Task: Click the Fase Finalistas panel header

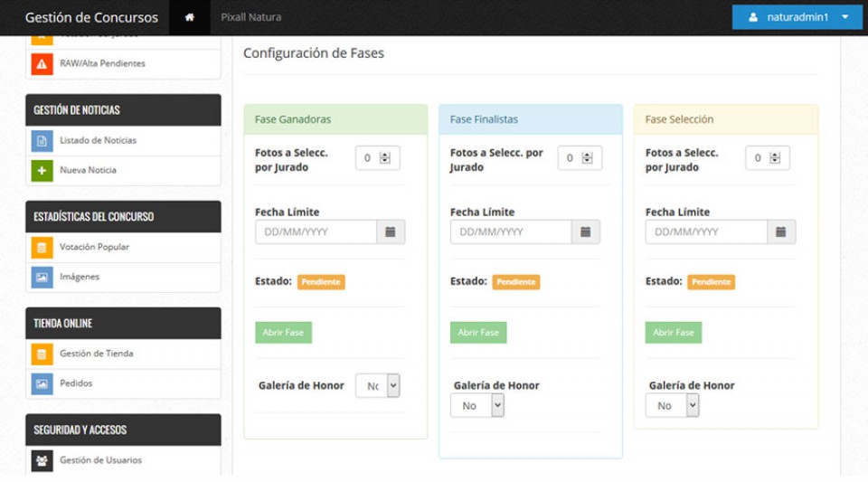Action: coord(531,119)
